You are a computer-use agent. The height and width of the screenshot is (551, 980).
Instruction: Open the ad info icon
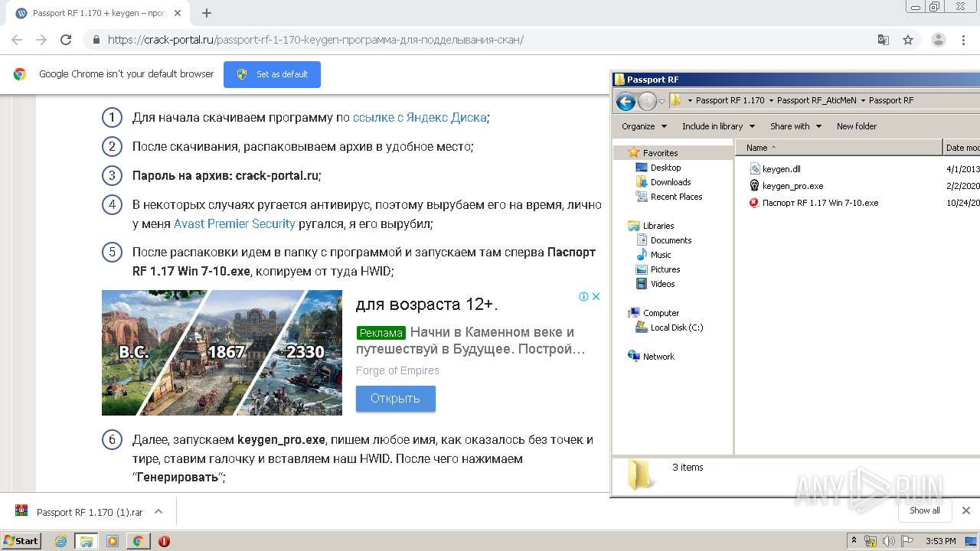(583, 296)
